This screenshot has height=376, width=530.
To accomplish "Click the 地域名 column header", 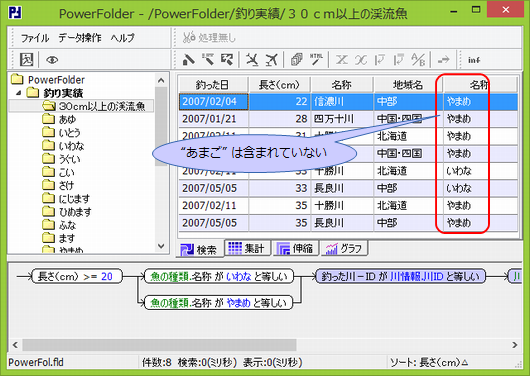I will [408, 85].
